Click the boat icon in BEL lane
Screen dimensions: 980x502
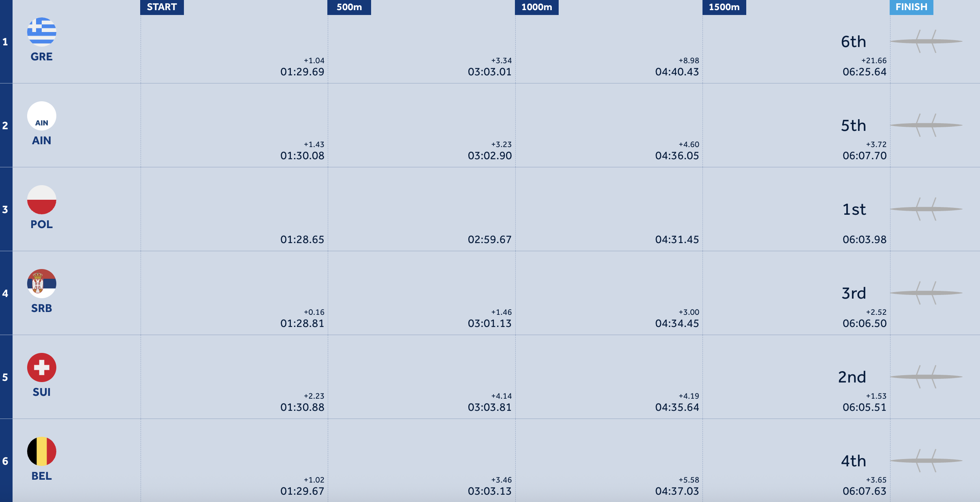pos(926,461)
